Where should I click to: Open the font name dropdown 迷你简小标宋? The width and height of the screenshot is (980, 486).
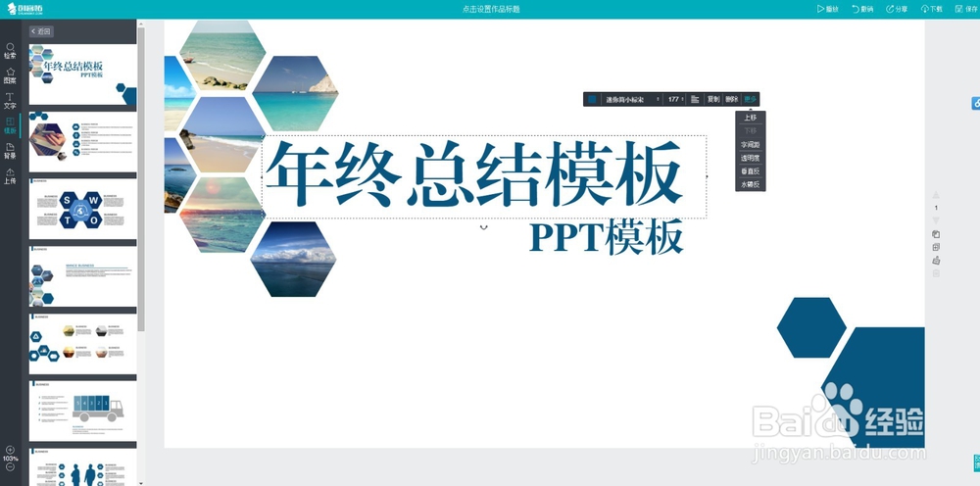pos(632,99)
